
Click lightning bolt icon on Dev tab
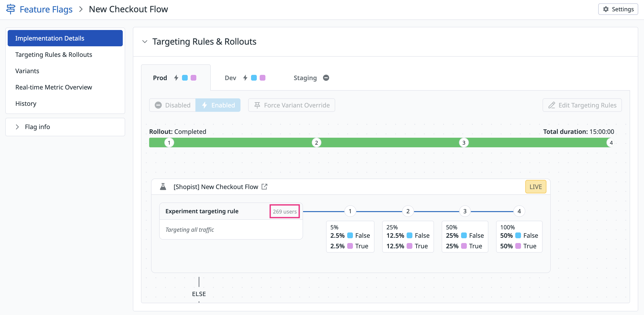click(245, 78)
